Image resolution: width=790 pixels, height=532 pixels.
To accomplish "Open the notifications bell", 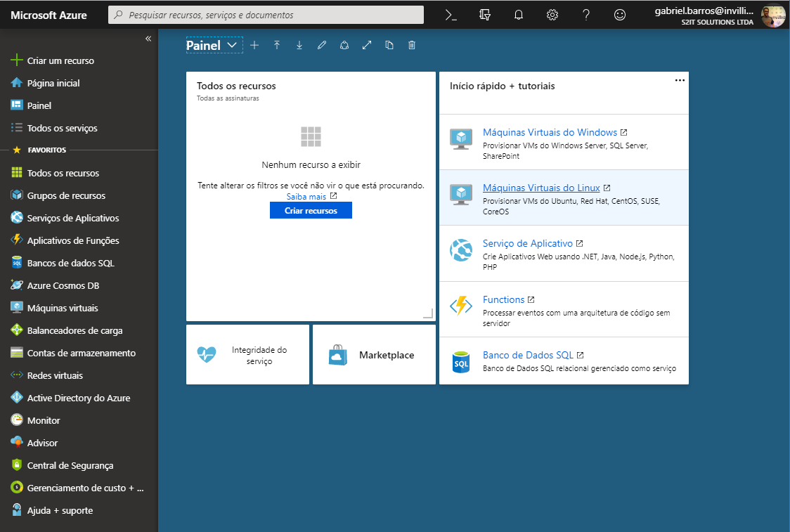I will [519, 15].
